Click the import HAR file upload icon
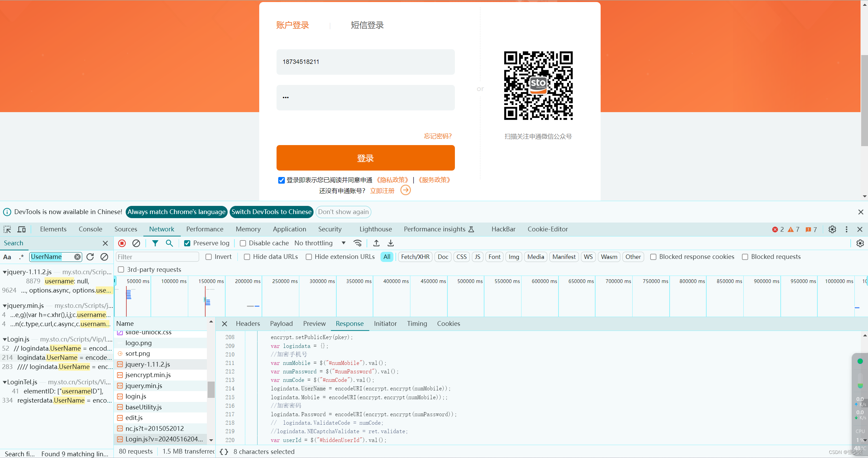 coord(376,243)
